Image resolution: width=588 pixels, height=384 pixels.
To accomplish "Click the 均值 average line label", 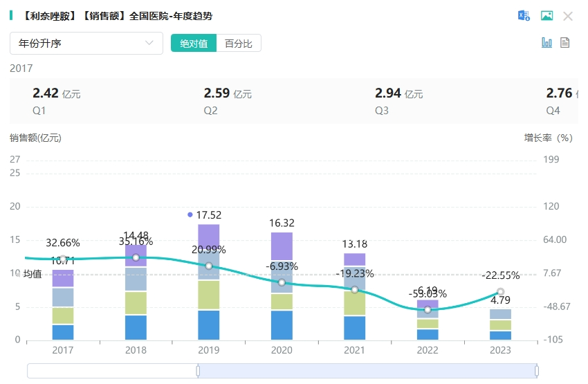I will tap(33, 274).
